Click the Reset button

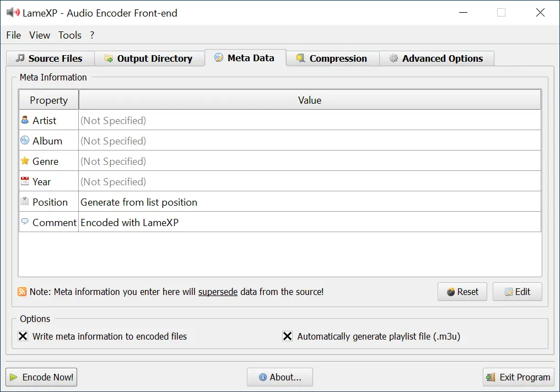click(x=462, y=292)
